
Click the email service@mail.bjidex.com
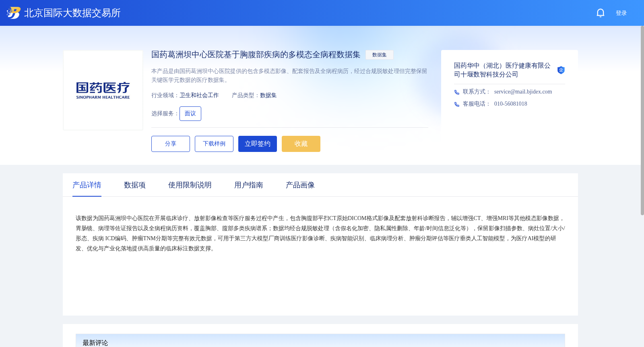pyautogui.click(x=523, y=92)
